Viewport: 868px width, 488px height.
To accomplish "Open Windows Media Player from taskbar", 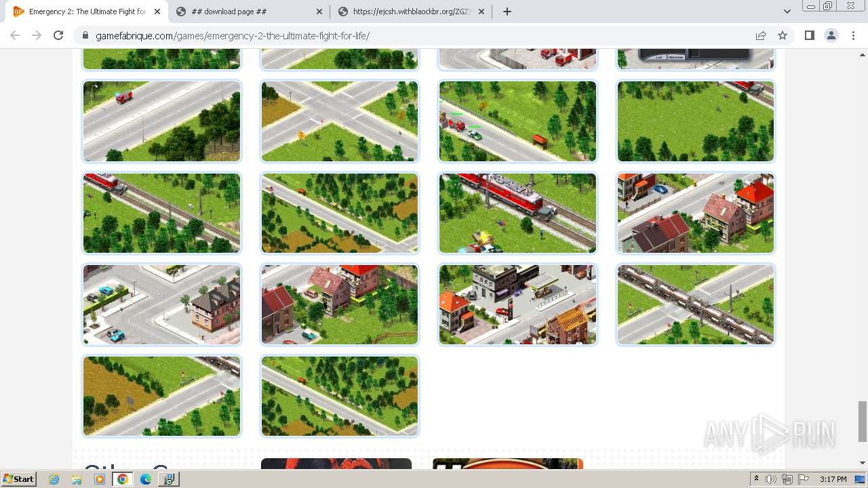I will (100, 479).
